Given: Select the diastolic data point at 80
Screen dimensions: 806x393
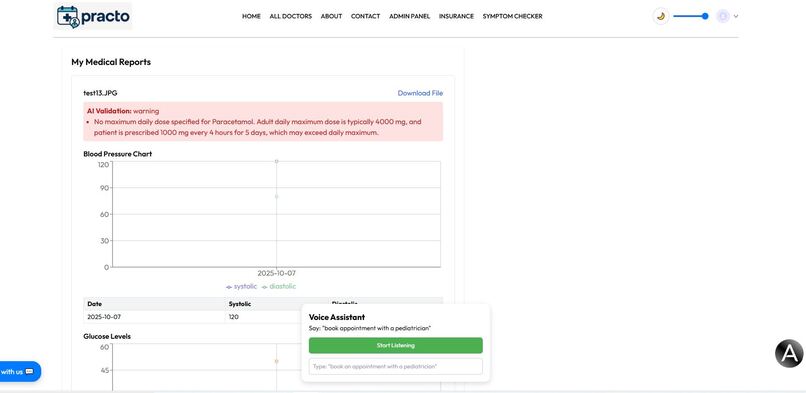Looking at the screenshot, I should tap(277, 196).
